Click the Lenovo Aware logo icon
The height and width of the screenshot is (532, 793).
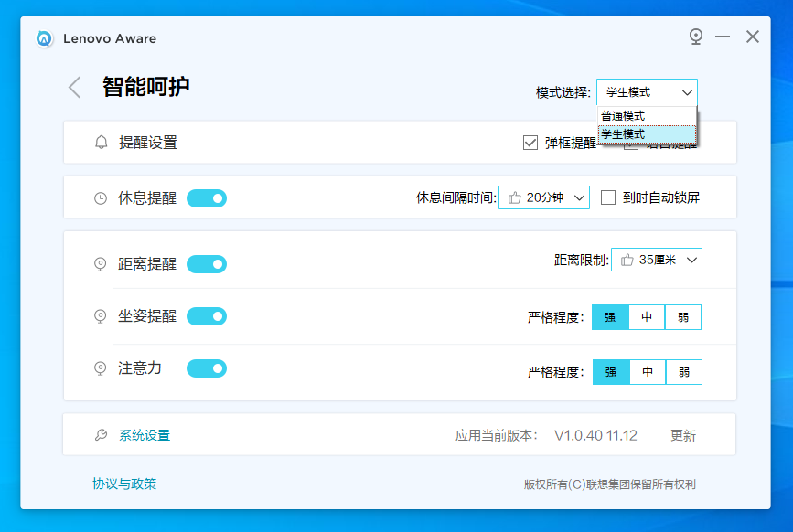(x=45, y=38)
